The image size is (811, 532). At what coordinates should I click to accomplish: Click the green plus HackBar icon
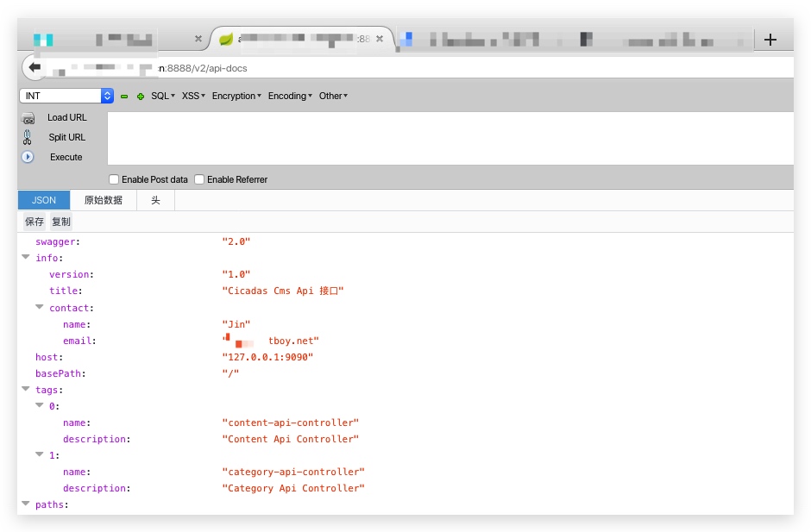[x=140, y=97]
